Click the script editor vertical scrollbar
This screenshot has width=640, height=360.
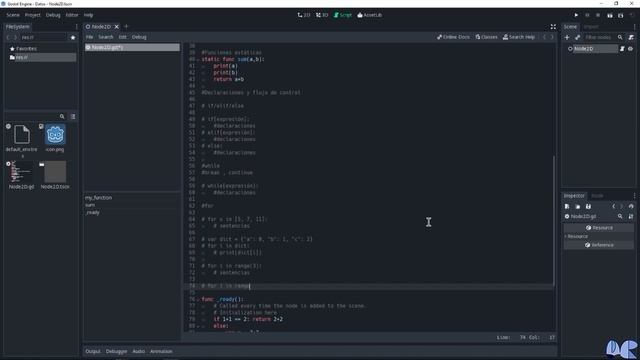click(554, 220)
